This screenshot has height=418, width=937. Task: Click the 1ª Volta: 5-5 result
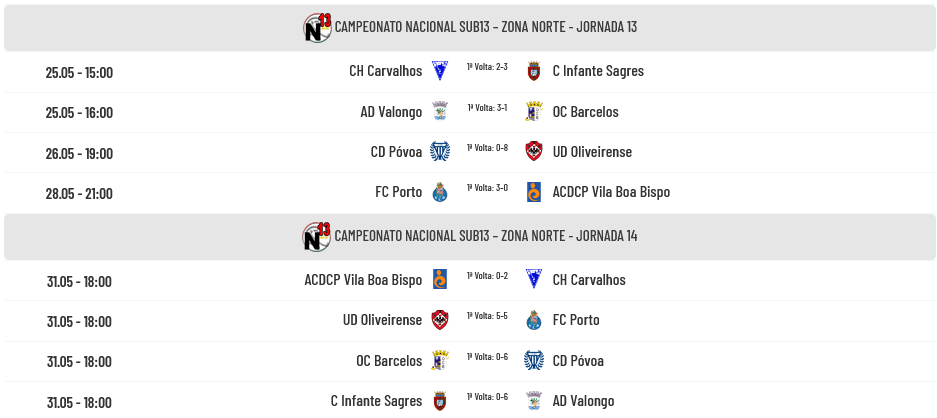coord(487,316)
